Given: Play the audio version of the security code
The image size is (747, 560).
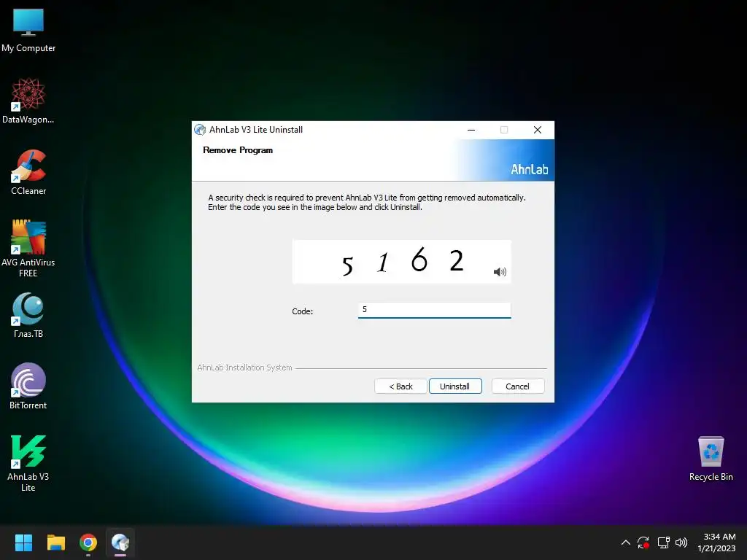Looking at the screenshot, I should (500, 272).
